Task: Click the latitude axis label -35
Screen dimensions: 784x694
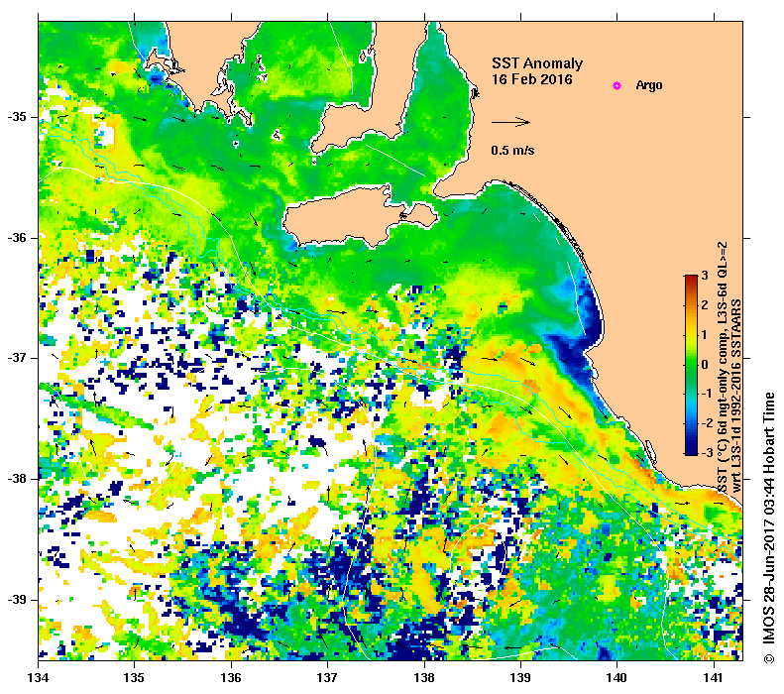Action: pyautogui.click(x=17, y=117)
